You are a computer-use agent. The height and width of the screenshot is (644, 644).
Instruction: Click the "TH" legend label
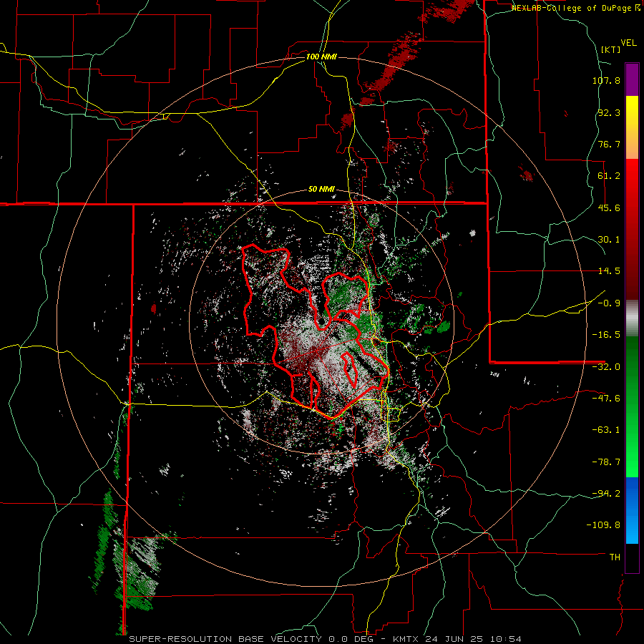tap(615, 557)
